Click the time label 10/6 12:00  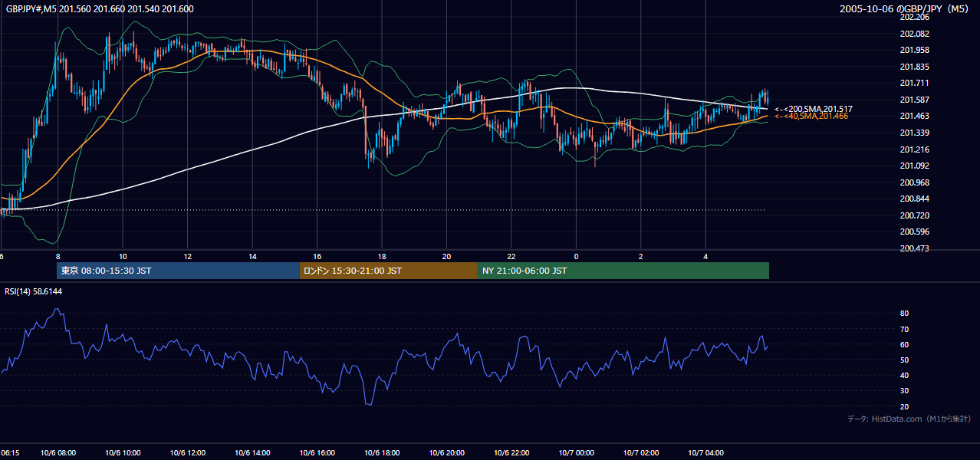click(187, 453)
